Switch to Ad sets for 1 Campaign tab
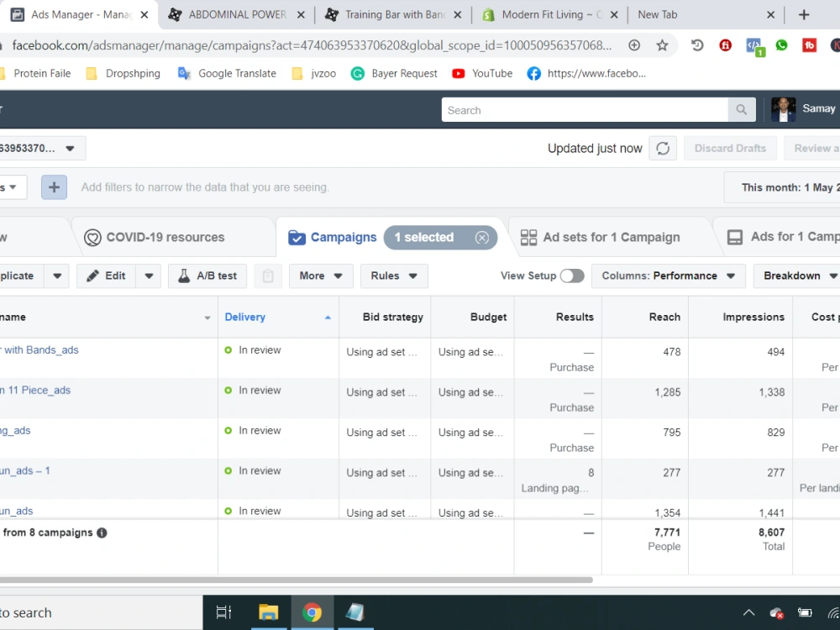Image resolution: width=840 pixels, height=630 pixels. (601, 238)
